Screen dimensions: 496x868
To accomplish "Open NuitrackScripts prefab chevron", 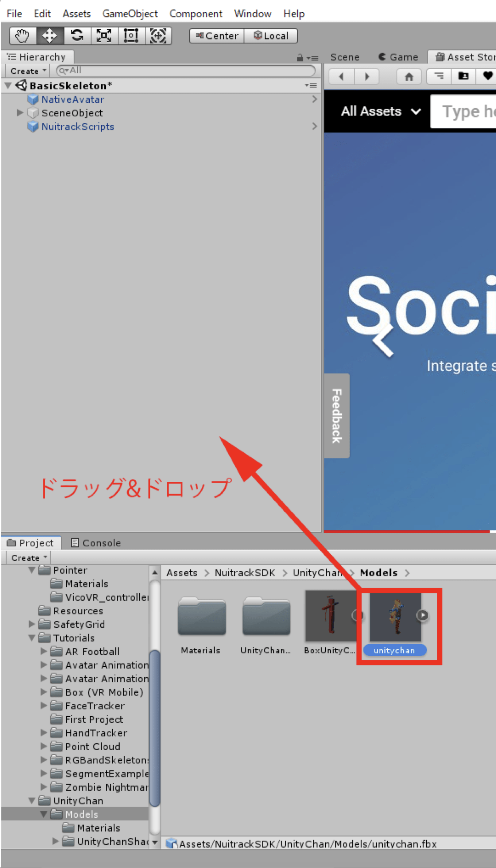I will pyautogui.click(x=314, y=126).
